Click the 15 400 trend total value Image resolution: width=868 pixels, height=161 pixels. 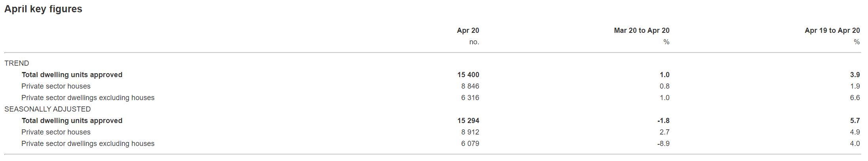click(x=468, y=75)
